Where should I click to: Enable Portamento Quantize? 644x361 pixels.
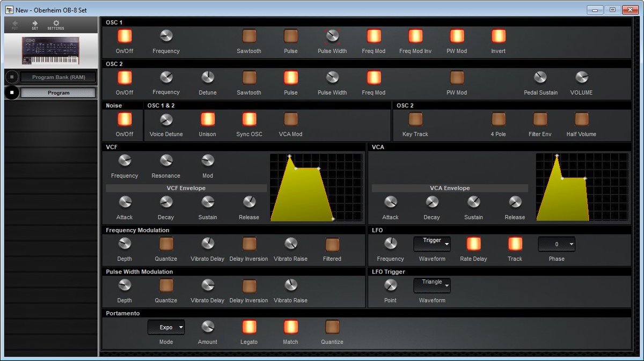click(x=332, y=327)
